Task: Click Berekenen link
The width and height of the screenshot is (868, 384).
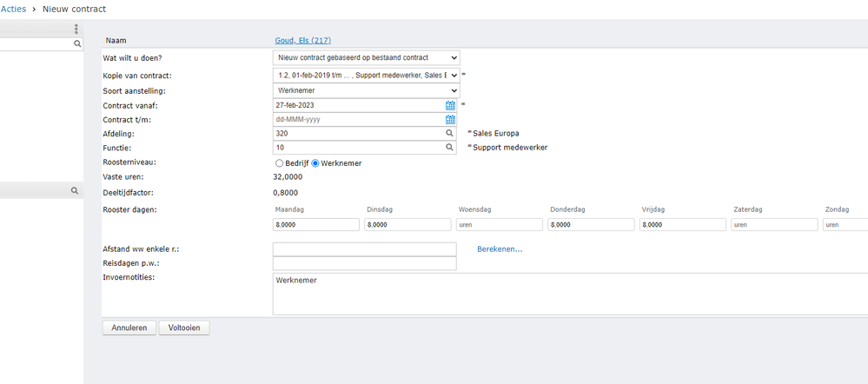Action: (x=500, y=249)
